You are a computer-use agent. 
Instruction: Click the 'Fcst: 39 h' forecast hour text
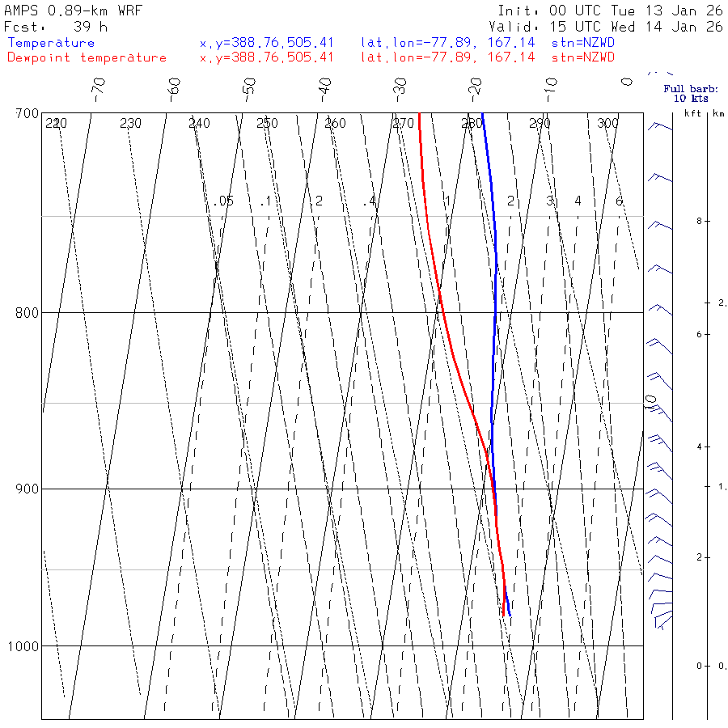[x=56, y=27]
